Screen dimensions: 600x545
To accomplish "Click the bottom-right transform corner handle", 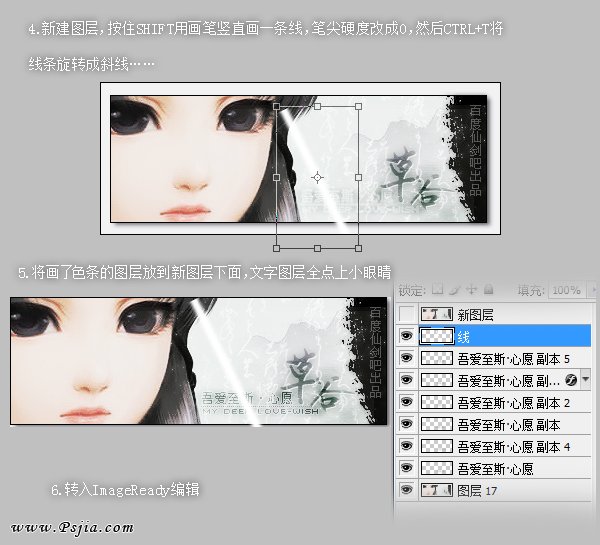I will tap(358, 248).
